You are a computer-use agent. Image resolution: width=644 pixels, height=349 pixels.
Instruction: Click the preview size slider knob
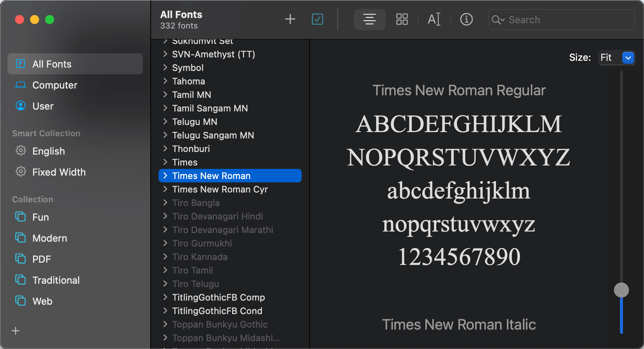click(x=621, y=290)
